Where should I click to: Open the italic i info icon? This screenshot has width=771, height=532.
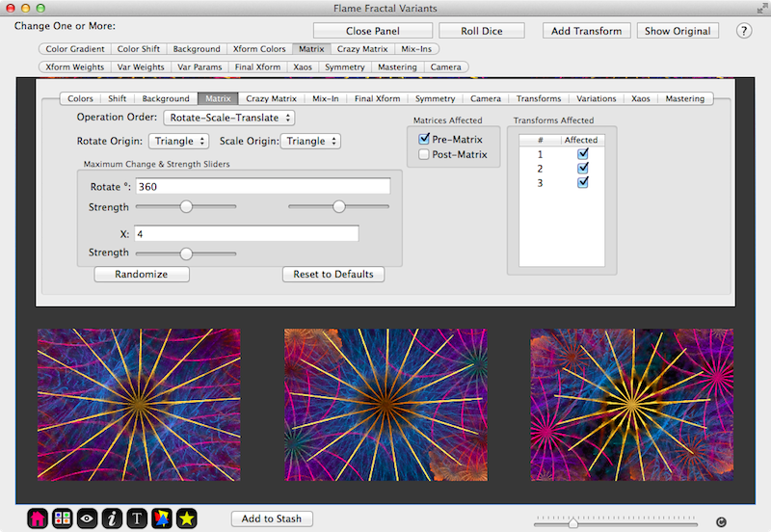112,519
